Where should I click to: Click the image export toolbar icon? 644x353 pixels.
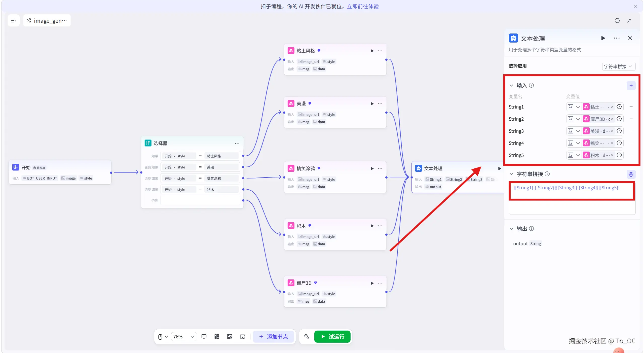(230, 337)
